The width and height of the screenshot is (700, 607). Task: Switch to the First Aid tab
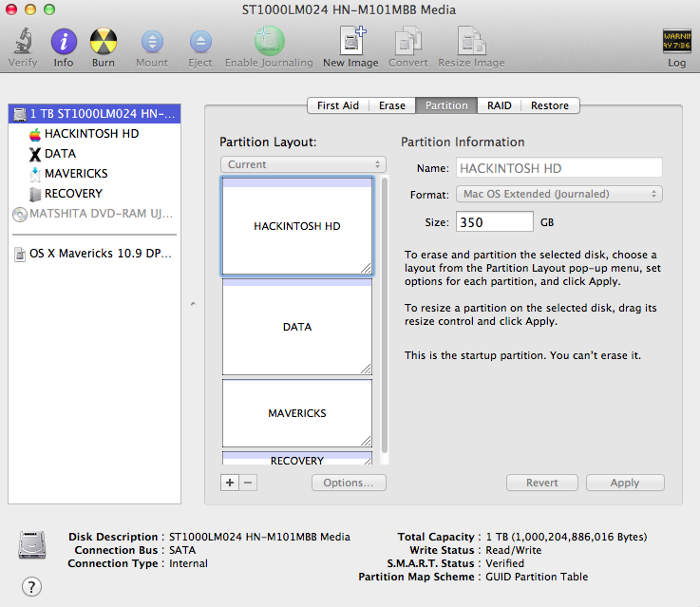click(x=337, y=105)
